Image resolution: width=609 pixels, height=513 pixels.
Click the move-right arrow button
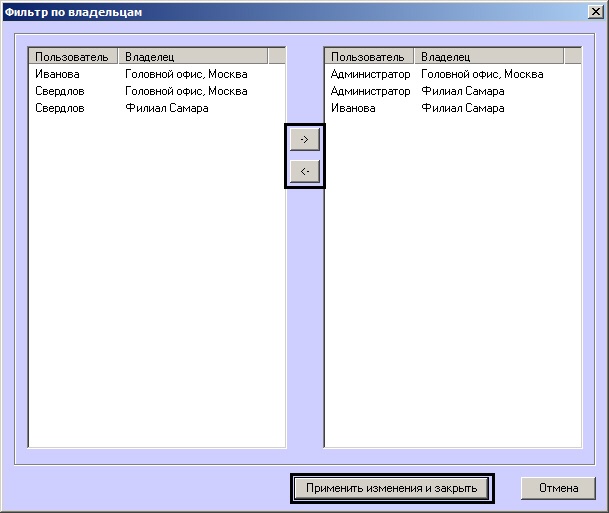[x=305, y=139]
